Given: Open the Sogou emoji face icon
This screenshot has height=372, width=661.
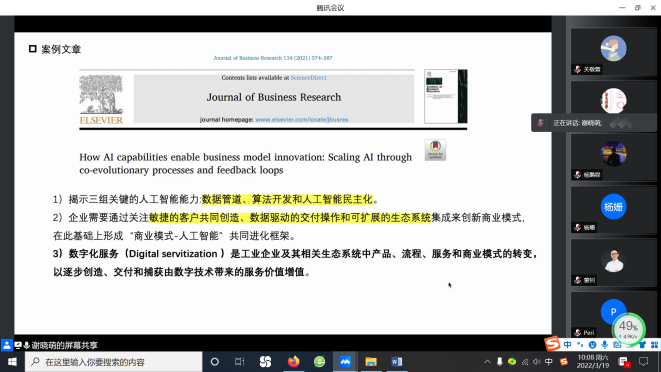Looking at the screenshot, I should click(x=592, y=345).
